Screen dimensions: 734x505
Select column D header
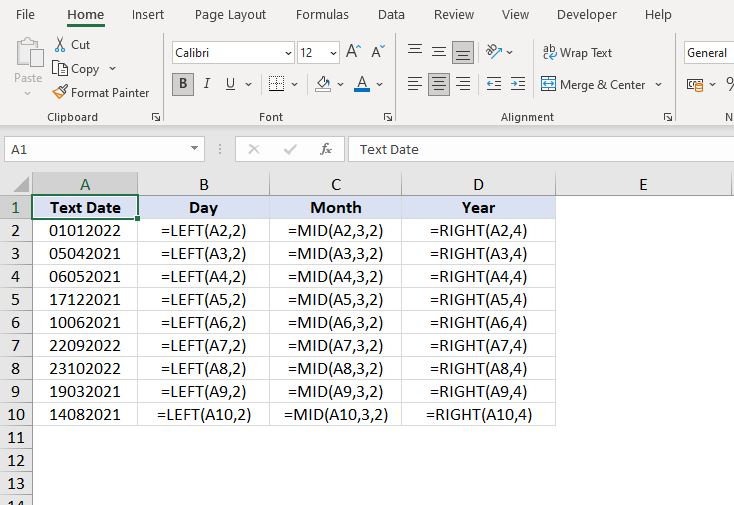(x=478, y=184)
